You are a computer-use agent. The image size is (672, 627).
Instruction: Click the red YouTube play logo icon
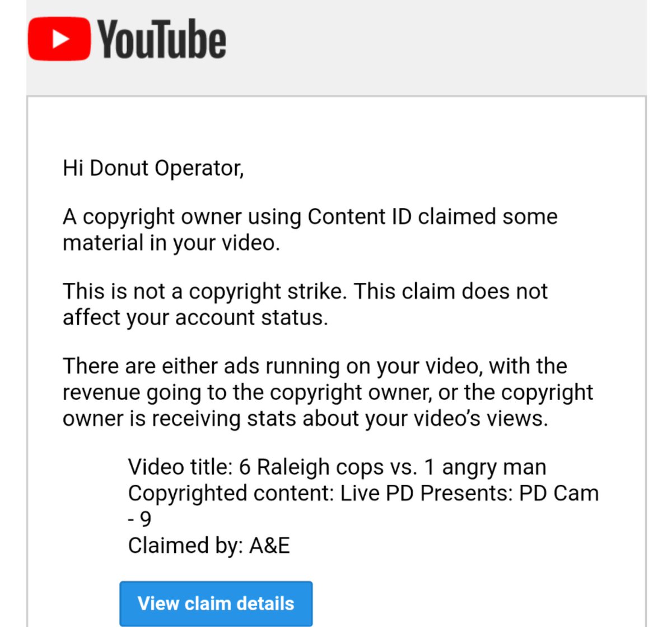59,39
